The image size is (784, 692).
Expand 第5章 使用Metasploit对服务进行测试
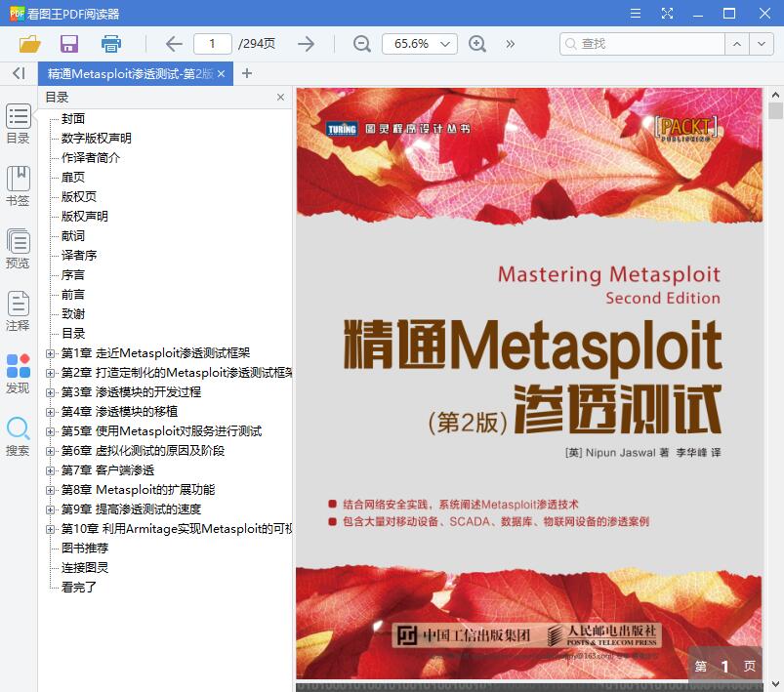pyautogui.click(x=50, y=431)
